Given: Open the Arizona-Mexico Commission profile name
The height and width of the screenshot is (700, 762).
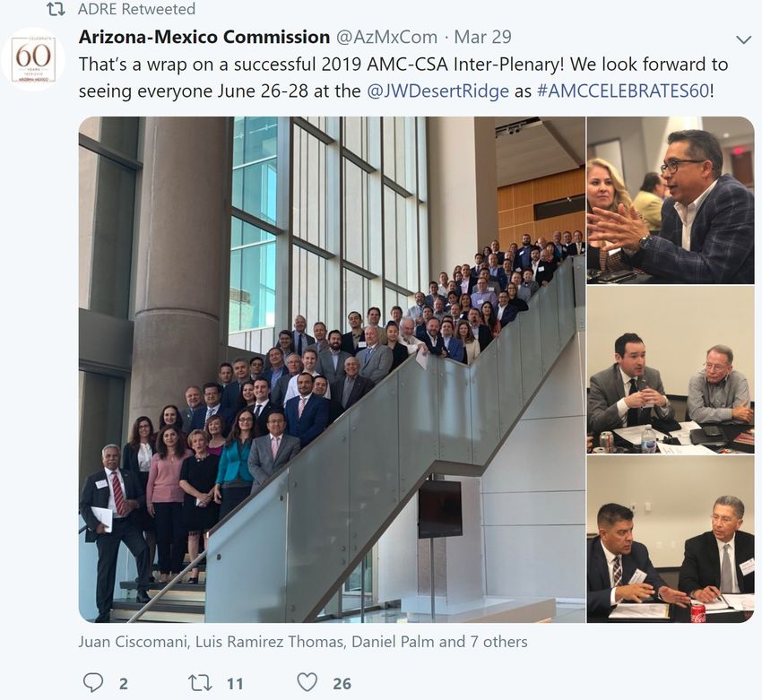Looking at the screenshot, I should tap(204, 37).
